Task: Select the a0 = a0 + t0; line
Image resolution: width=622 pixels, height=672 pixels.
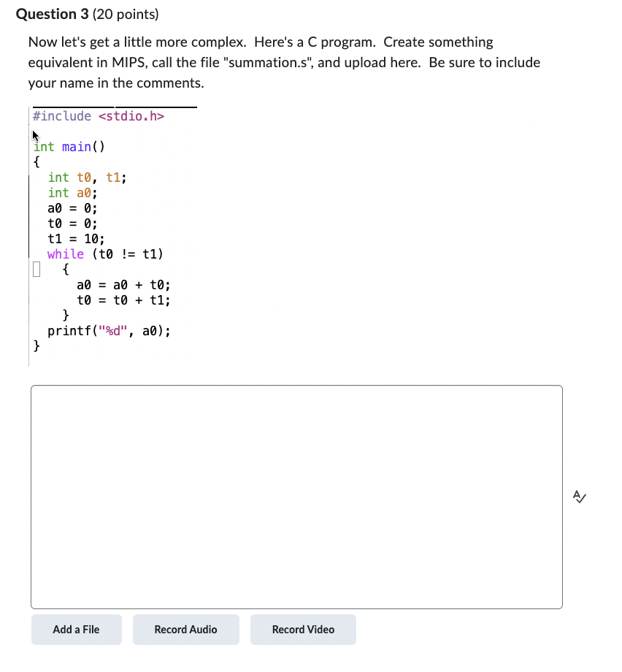Action: click(123, 285)
